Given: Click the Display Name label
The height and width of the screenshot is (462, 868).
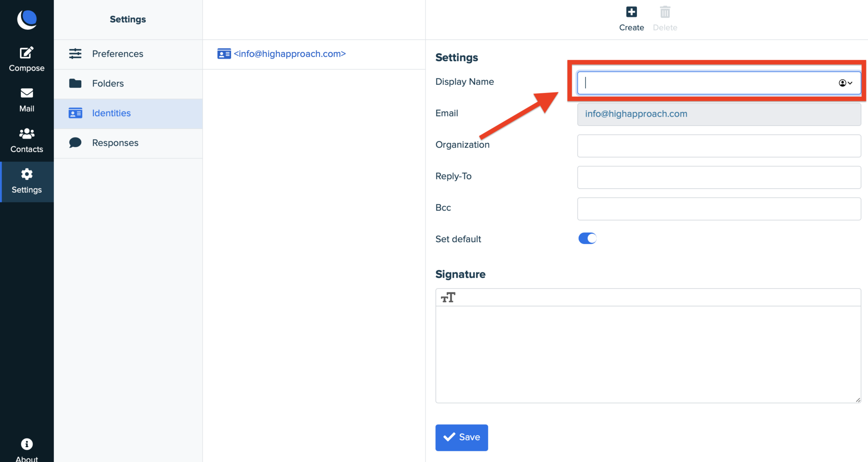Looking at the screenshot, I should tap(465, 81).
